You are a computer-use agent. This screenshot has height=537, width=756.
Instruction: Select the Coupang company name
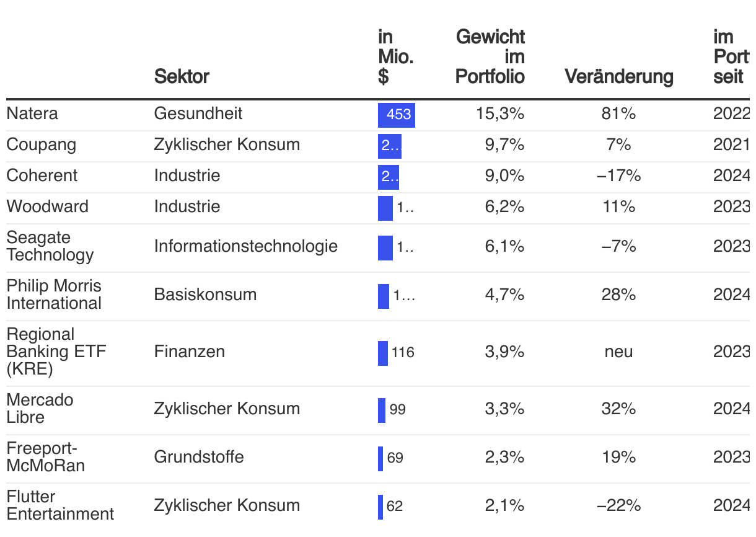coord(42,144)
